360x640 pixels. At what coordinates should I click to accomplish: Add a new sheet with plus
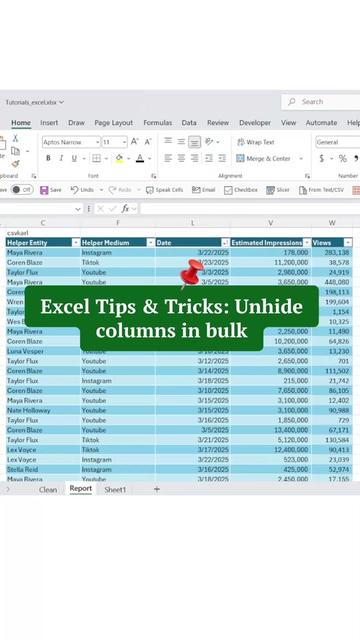(157, 489)
